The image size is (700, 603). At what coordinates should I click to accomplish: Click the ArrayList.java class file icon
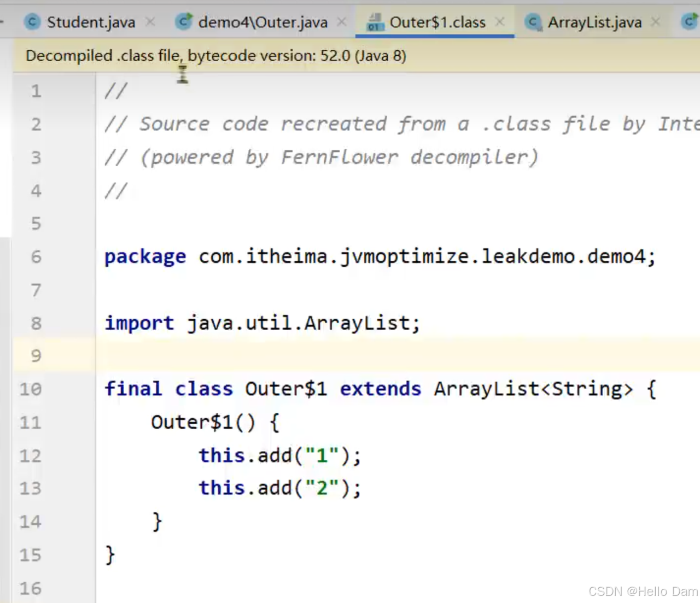pyautogui.click(x=533, y=22)
